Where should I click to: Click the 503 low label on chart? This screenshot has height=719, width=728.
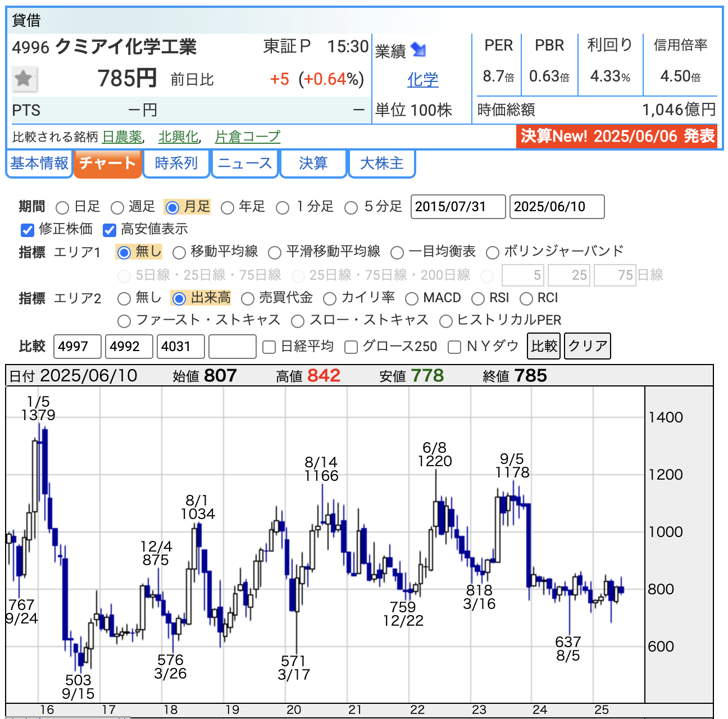(78, 680)
